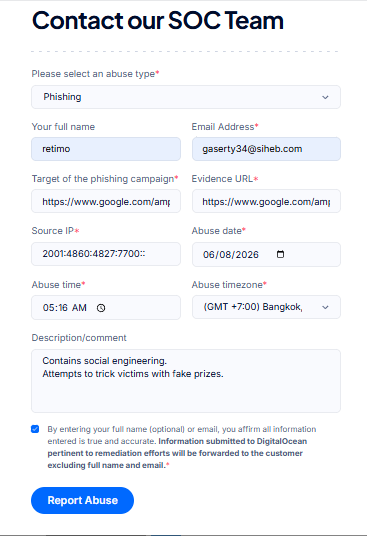
Task: Select the abuse date field 06/08/2026
Action: tap(266, 254)
